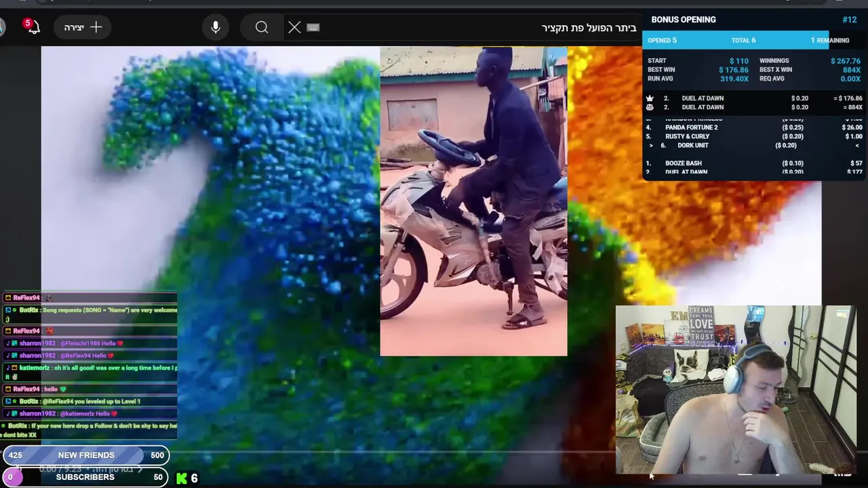Screen dimensions: 868x488
Task: Click the SUBSCRIBERS goal bar
Action: point(85,477)
